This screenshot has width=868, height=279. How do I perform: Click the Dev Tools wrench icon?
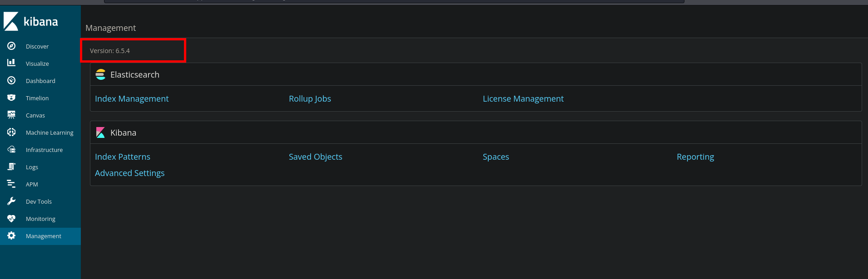tap(11, 201)
